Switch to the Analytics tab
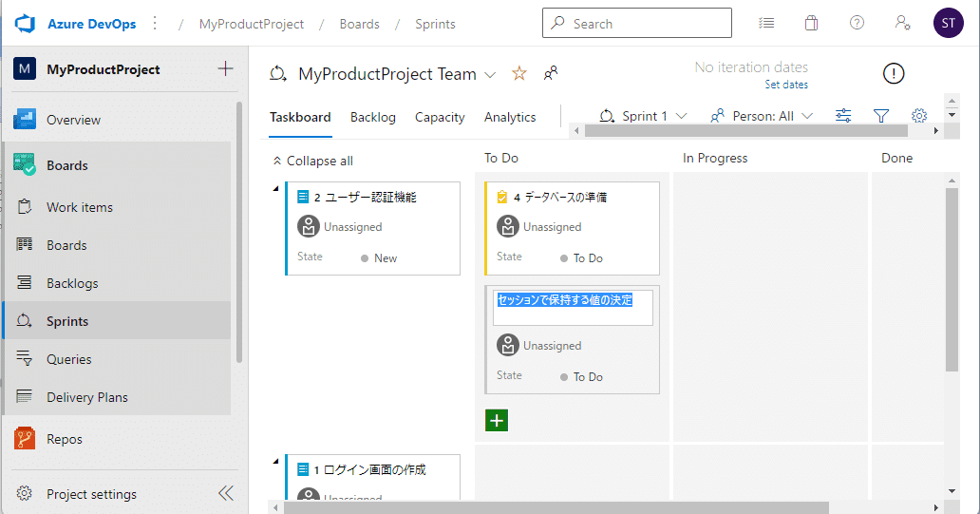The height and width of the screenshot is (514, 980). [x=510, y=117]
